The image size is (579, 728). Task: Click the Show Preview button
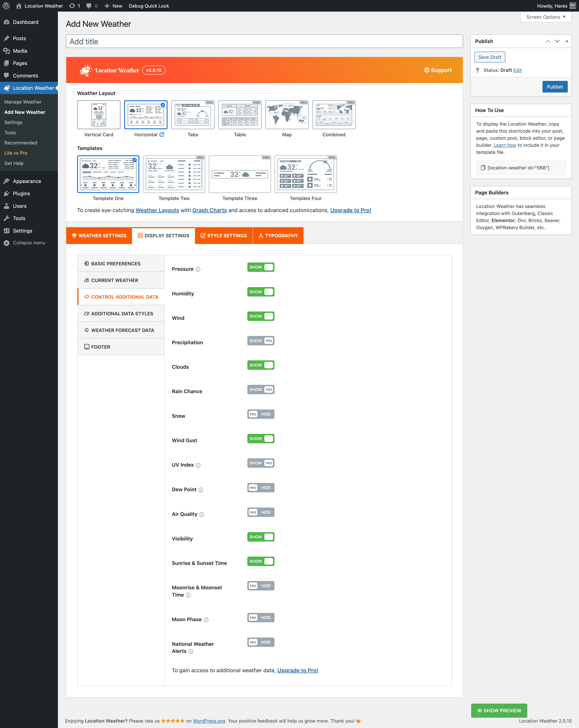pos(499,710)
